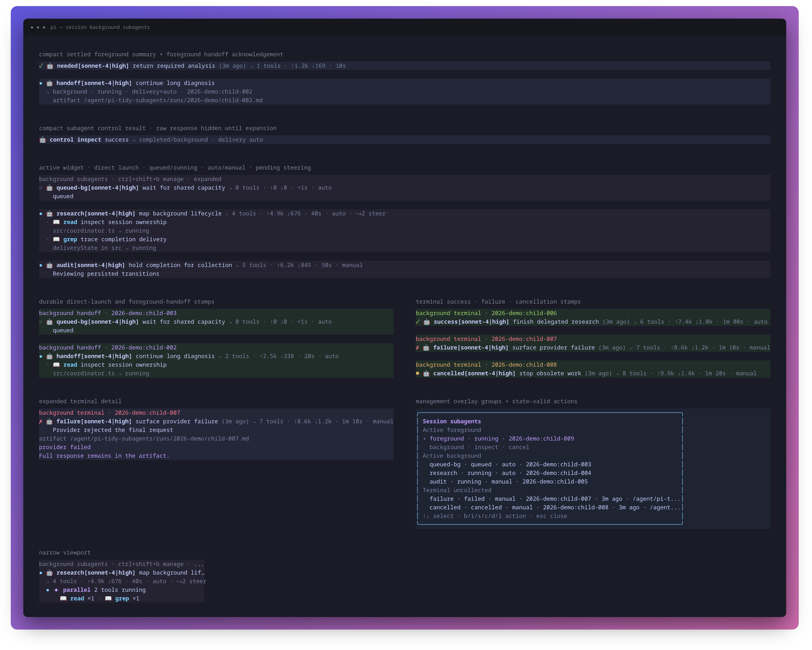
Task: Click the diamond icon before parallel 2 tools running
Action: click(56, 590)
